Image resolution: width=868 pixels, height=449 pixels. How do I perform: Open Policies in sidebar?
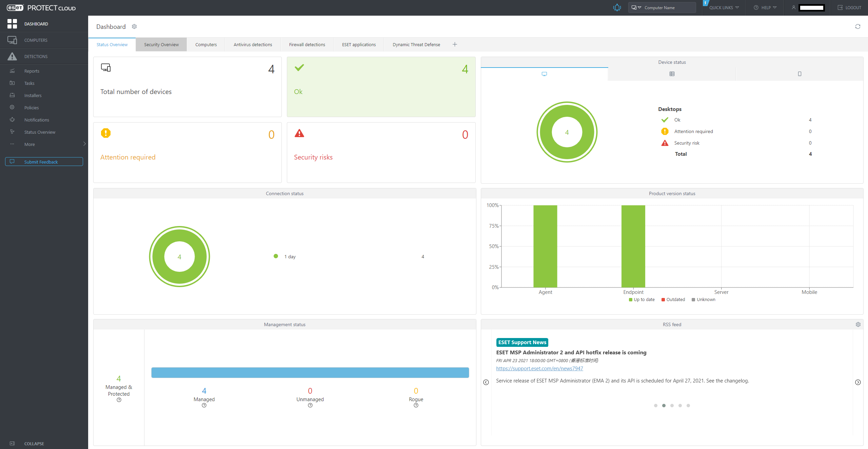click(32, 108)
